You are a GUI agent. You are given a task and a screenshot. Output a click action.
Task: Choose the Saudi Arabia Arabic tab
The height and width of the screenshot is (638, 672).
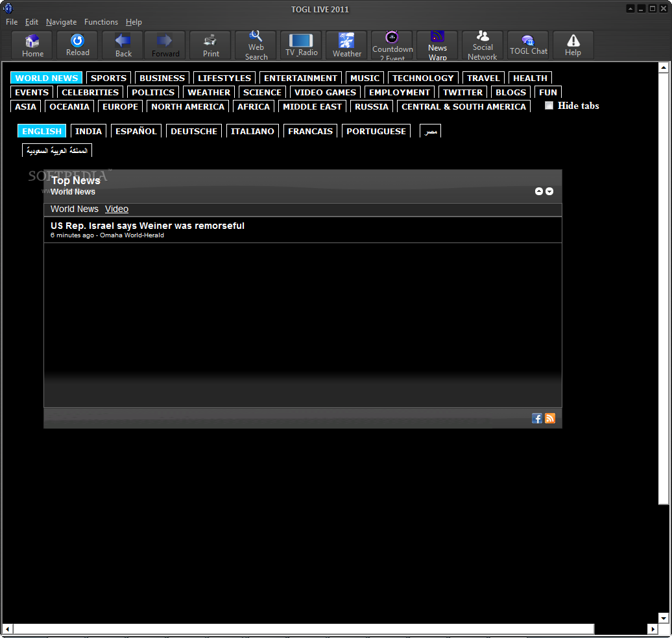57,150
